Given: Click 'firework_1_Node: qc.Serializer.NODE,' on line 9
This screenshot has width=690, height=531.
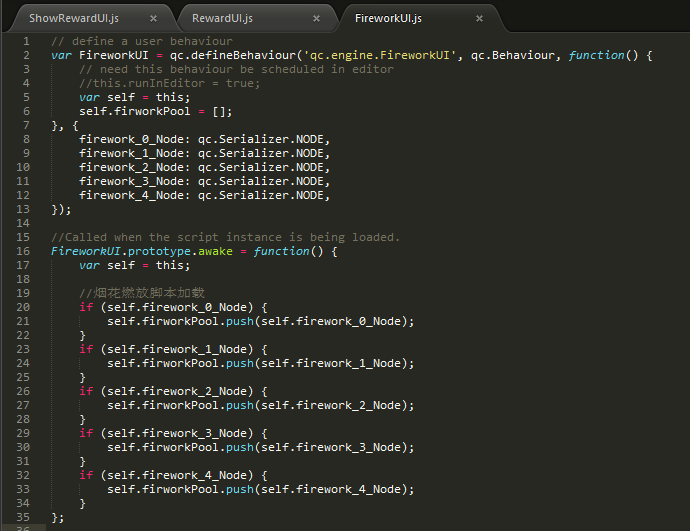Looking at the screenshot, I should (x=204, y=154).
